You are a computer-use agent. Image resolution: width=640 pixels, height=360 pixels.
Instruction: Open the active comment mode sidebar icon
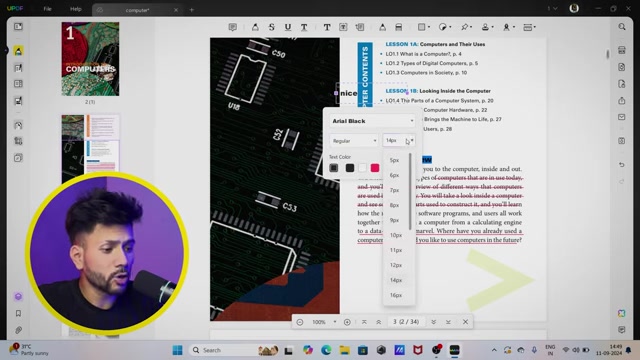coord(18,51)
